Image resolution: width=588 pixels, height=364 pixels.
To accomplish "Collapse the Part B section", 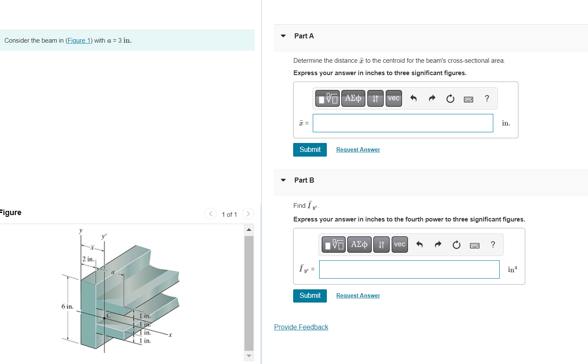I will (283, 180).
